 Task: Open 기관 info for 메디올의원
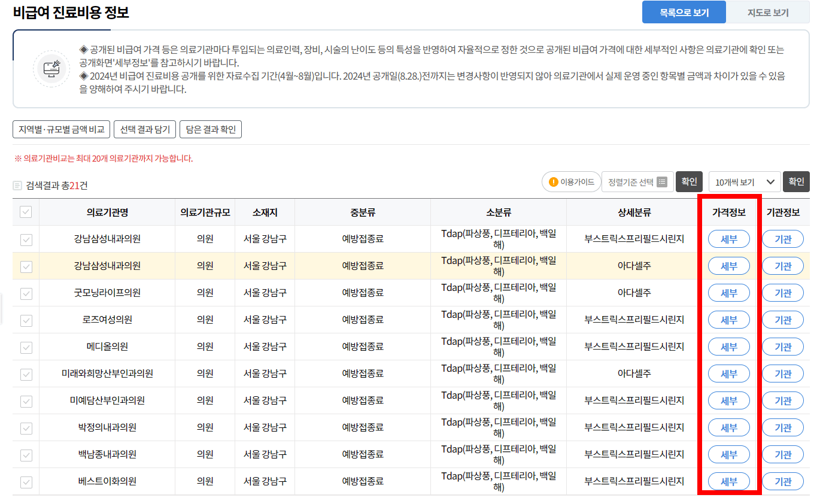pyautogui.click(x=783, y=347)
